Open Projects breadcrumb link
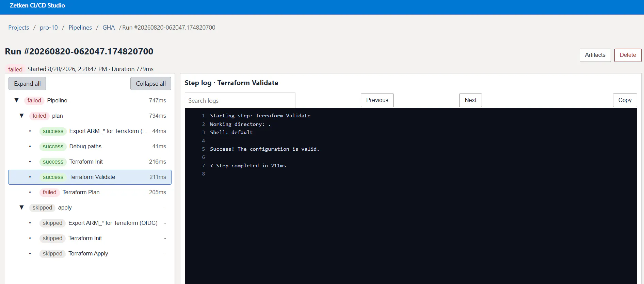The height and width of the screenshot is (284, 644). pyautogui.click(x=19, y=28)
